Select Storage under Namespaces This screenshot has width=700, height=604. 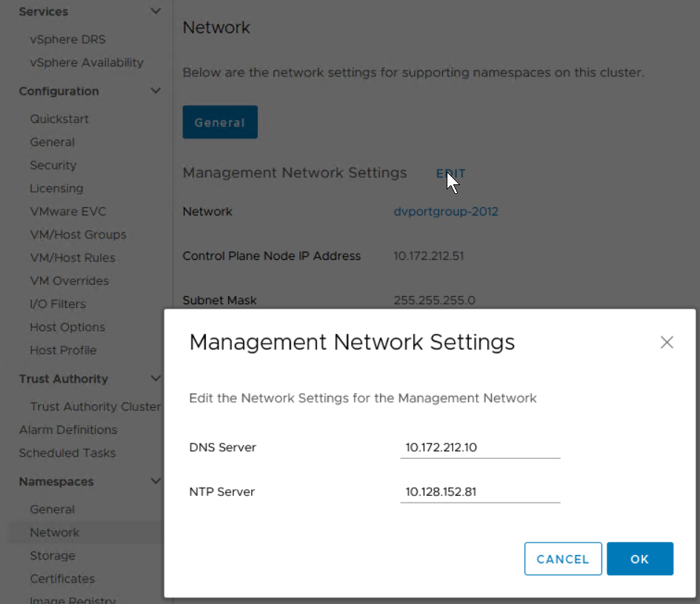pyautogui.click(x=53, y=556)
